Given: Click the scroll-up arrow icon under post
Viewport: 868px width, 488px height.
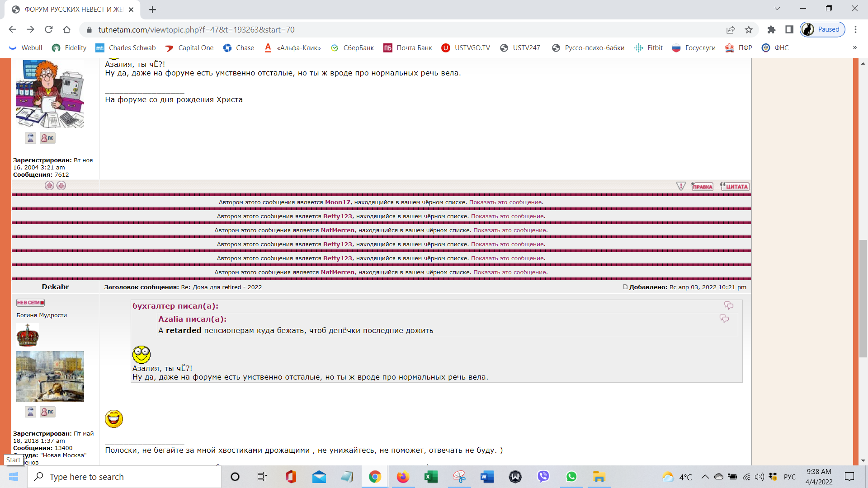Looking at the screenshot, I should click(49, 185).
